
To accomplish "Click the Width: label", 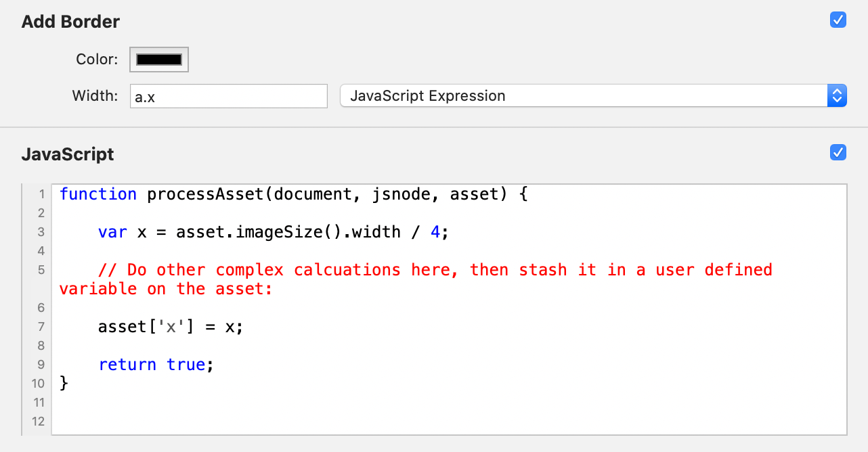I will 95,96.
